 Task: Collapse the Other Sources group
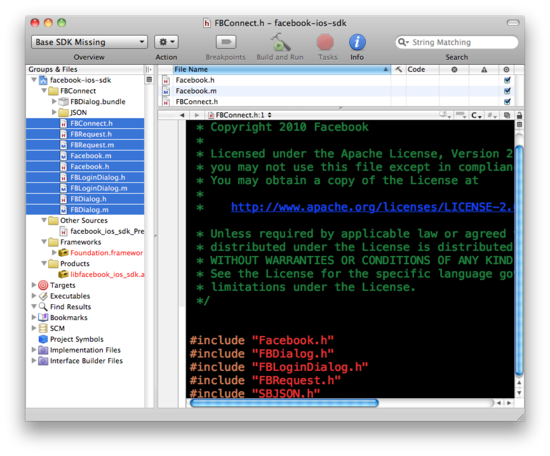click(44, 220)
